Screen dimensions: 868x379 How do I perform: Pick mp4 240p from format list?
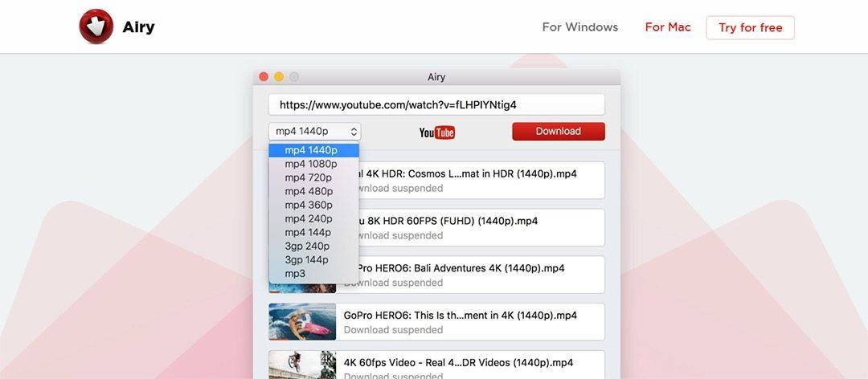point(314,218)
